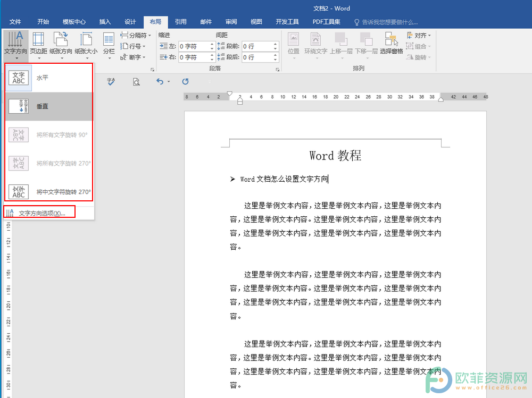
Task: Open the Group (组合) dropdown
Action: [418, 46]
